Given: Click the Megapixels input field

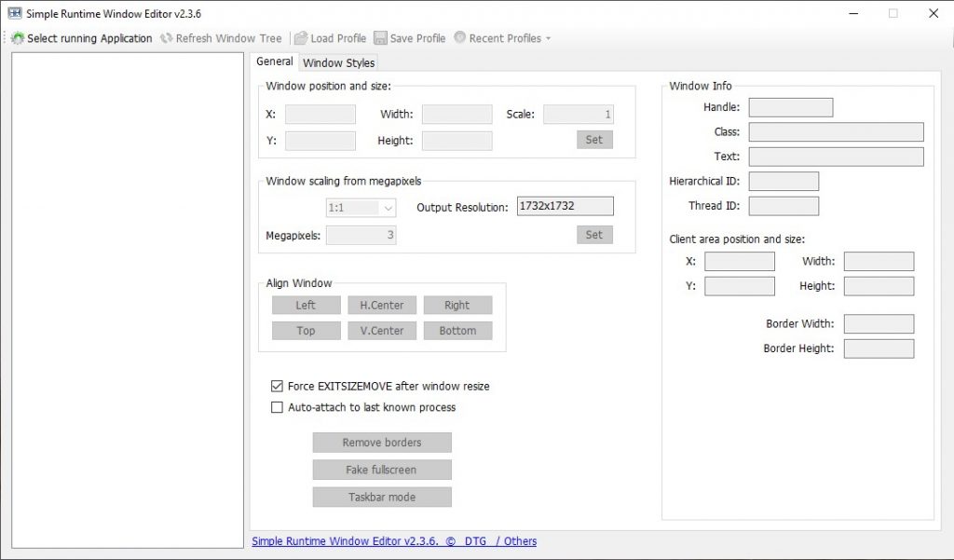Looking at the screenshot, I should tap(361, 236).
